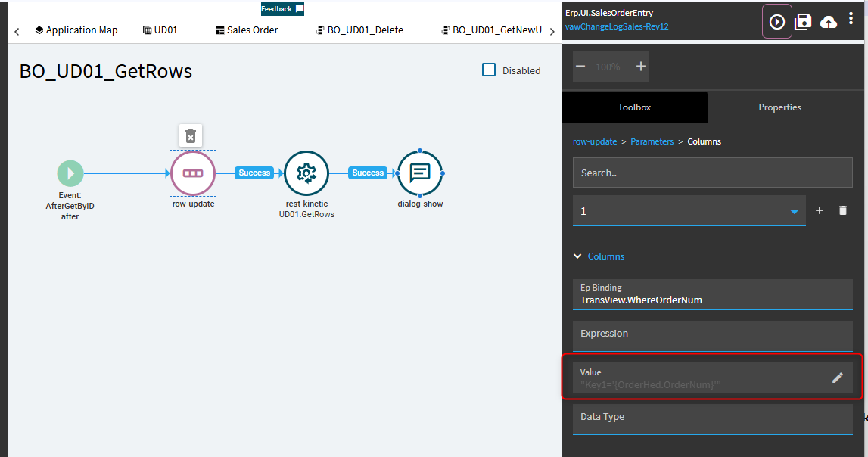Toggle the Disabled checkbox
Viewport: 868px width, 457px height.
(x=489, y=70)
